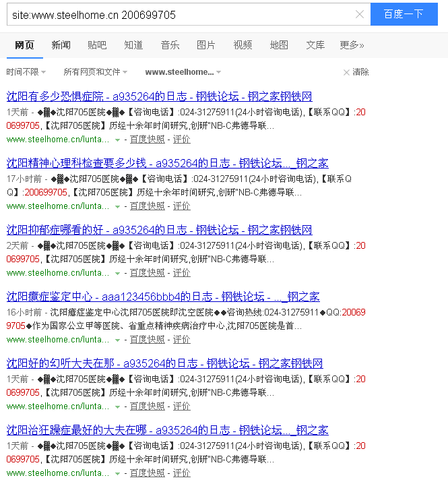Switch to the 地图 tab
The height and width of the screenshot is (484, 448).
(279, 45)
